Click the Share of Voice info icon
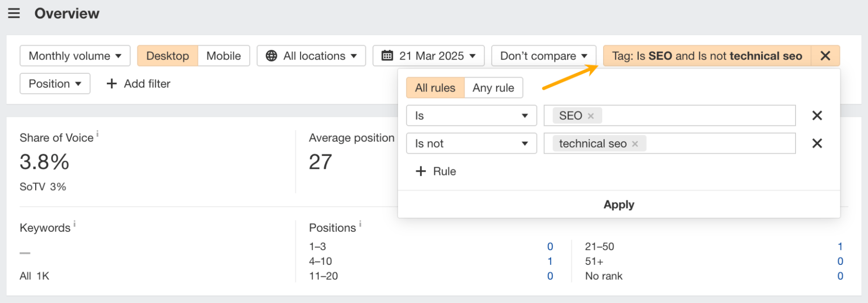Image resolution: width=868 pixels, height=303 pixels. click(x=98, y=134)
